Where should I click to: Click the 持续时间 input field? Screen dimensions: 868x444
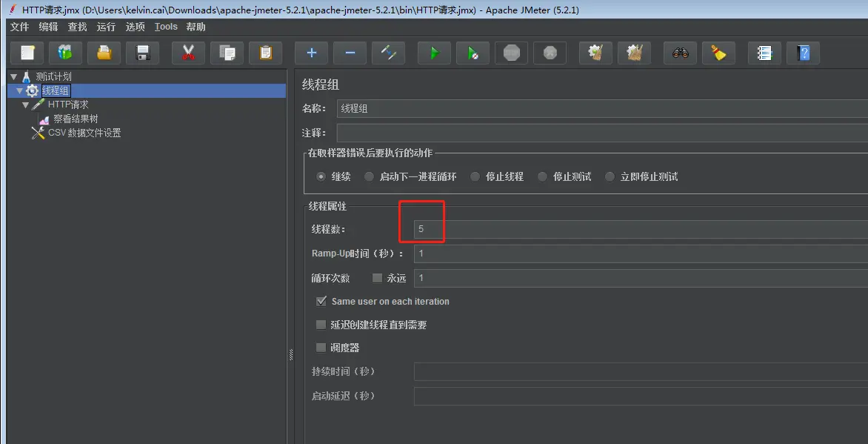pos(641,371)
